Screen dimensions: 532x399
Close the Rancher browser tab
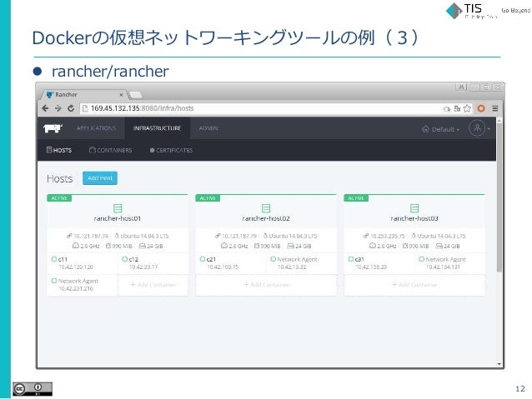tap(121, 95)
